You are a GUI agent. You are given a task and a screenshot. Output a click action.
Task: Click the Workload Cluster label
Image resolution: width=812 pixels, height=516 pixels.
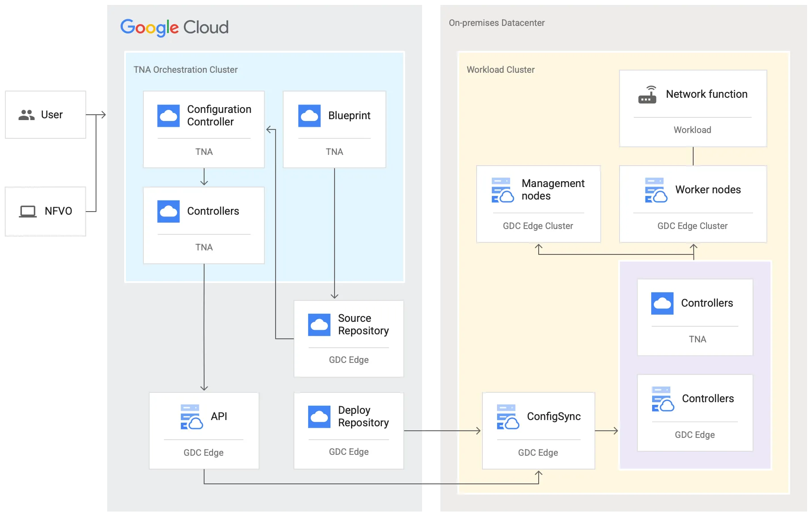point(500,70)
